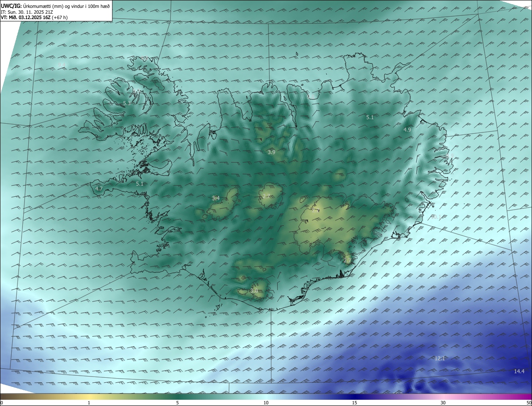Pick the yellow colorbar band above tick 1
This screenshot has width=532, height=406.
[x=89, y=396]
